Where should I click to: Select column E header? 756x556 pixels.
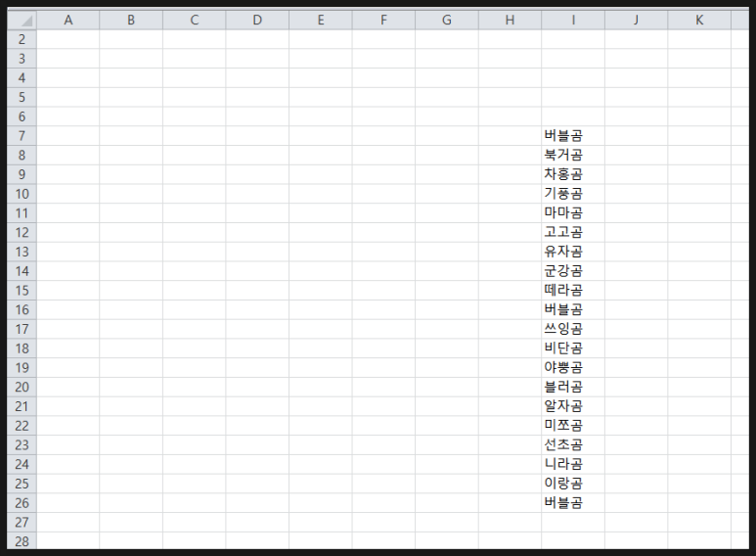click(321, 20)
